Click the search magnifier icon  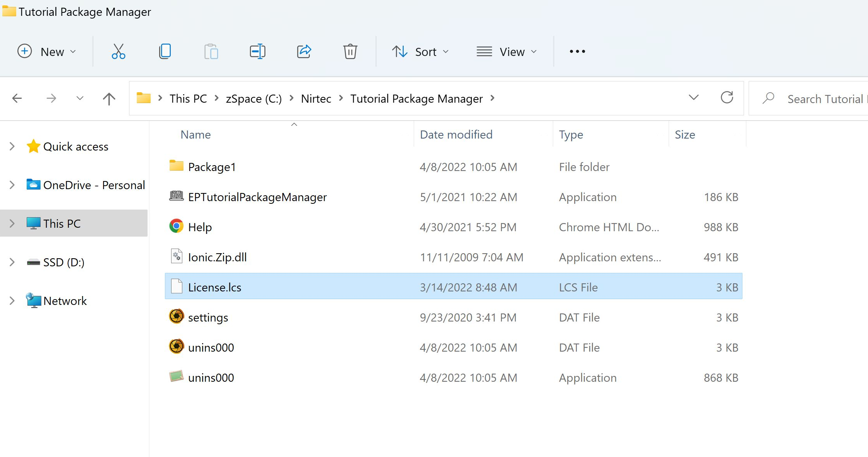pos(768,98)
